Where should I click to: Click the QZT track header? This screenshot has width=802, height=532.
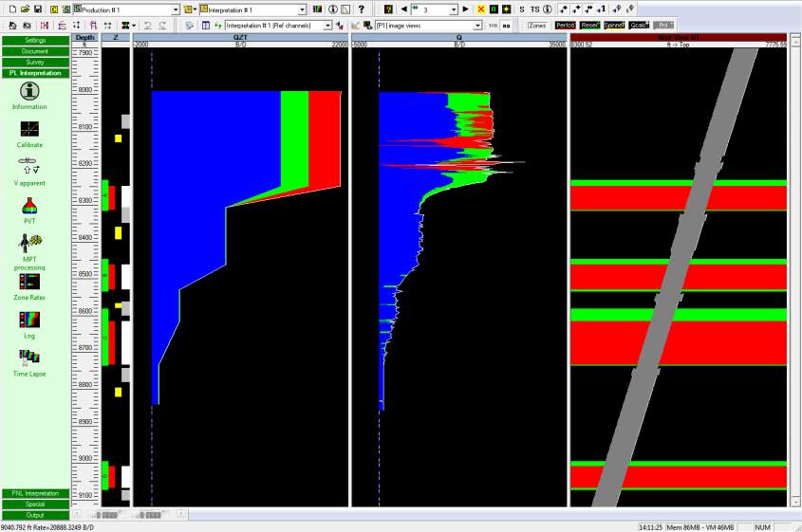click(240, 38)
